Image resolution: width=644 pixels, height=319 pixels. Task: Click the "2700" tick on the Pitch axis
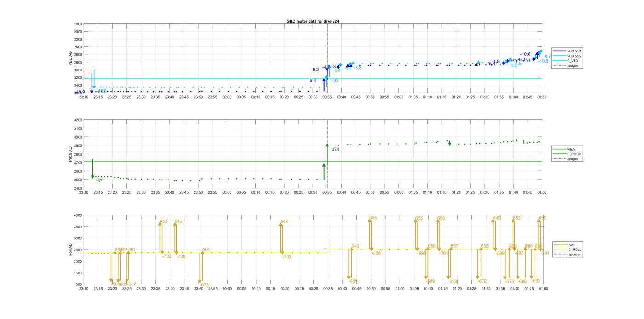tap(78, 162)
